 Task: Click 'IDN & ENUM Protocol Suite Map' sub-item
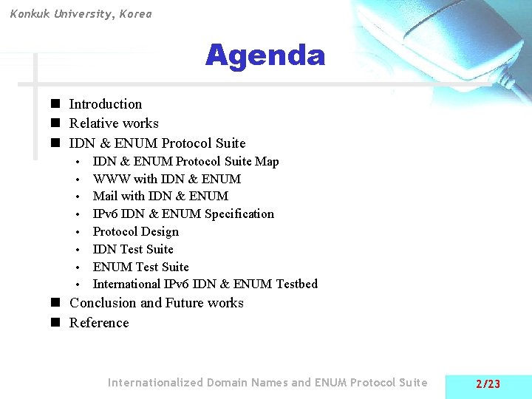tap(186, 162)
